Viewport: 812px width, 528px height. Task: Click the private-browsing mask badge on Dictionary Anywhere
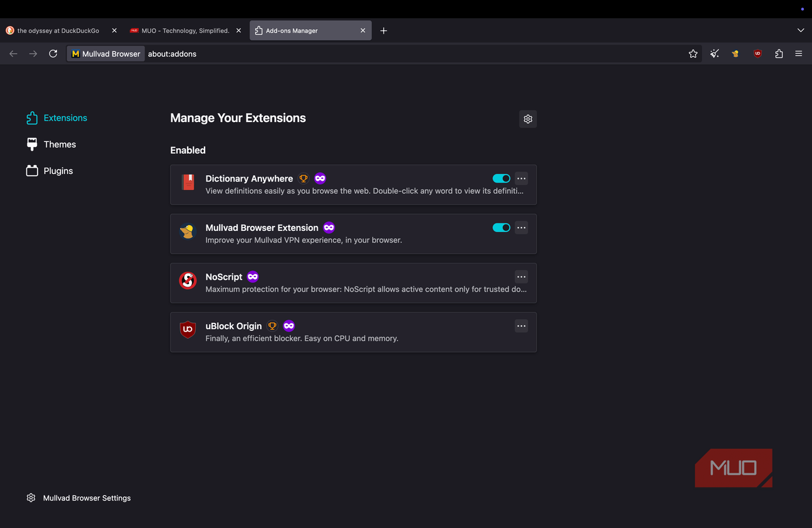coord(320,178)
